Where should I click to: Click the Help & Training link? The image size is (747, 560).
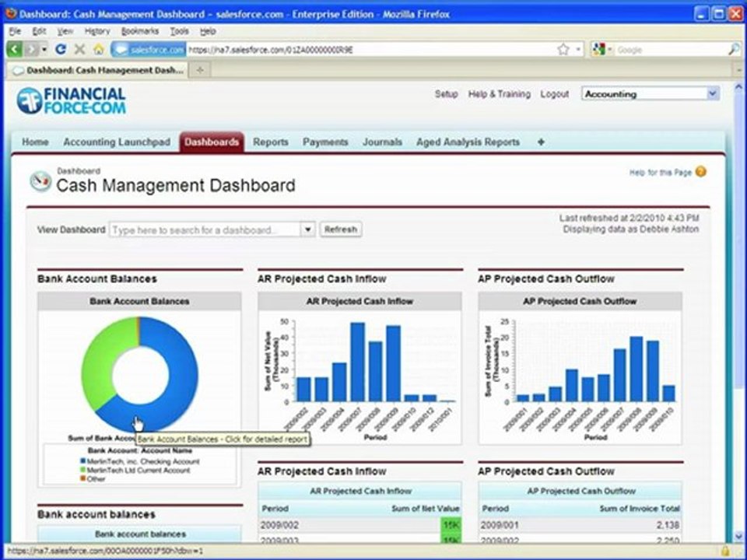coord(500,94)
